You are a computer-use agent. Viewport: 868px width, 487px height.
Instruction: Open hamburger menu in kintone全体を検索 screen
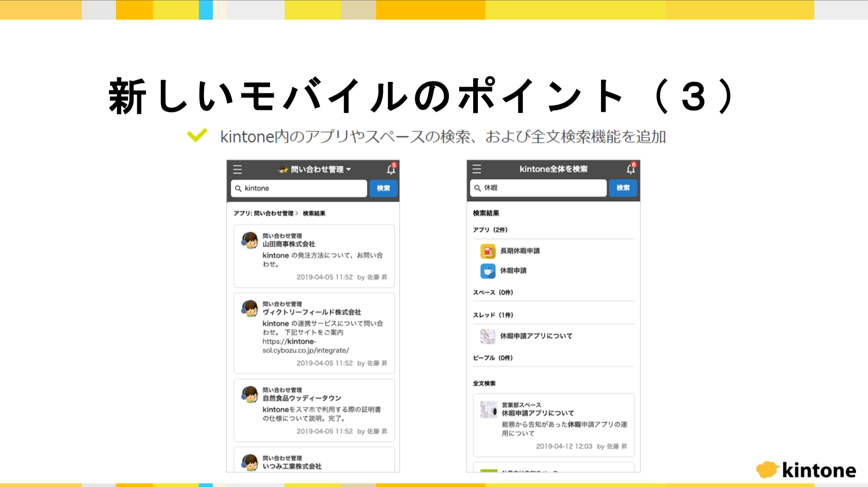coord(477,169)
